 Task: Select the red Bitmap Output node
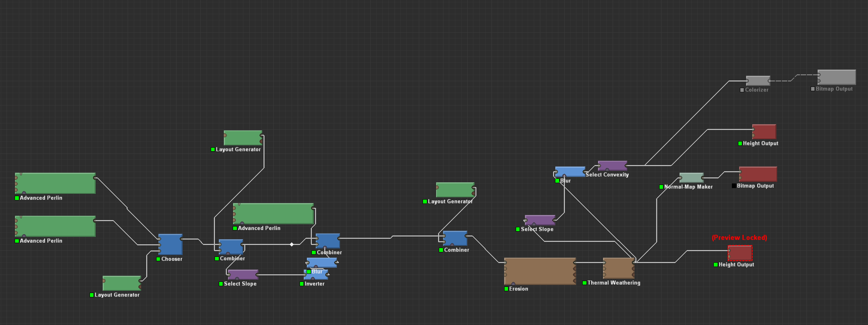point(758,174)
